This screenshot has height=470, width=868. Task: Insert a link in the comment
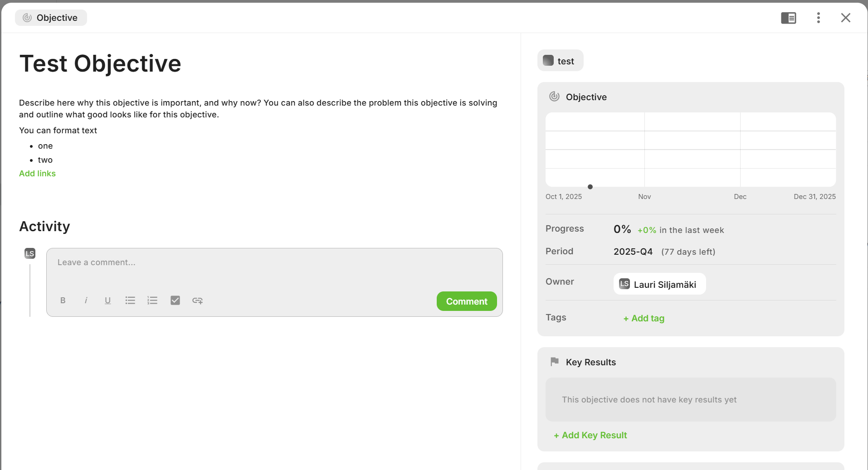point(197,300)
